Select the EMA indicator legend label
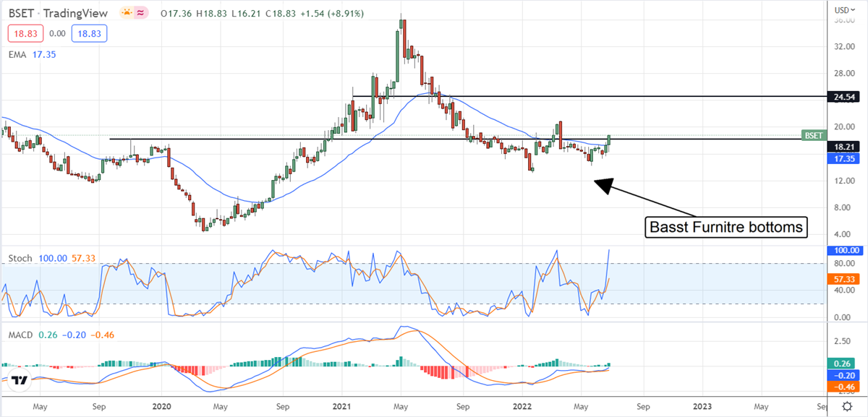The width and height of the screenshot is (868, 417). tap(19, 54)
